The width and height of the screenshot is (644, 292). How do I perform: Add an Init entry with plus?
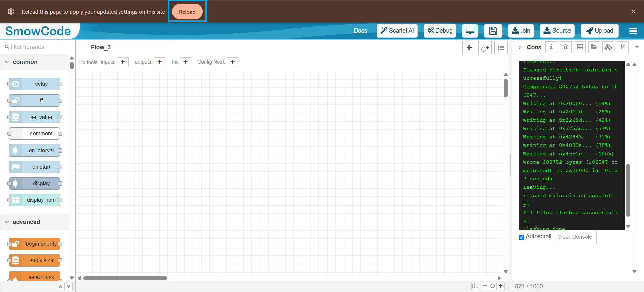tap(186, 62)
